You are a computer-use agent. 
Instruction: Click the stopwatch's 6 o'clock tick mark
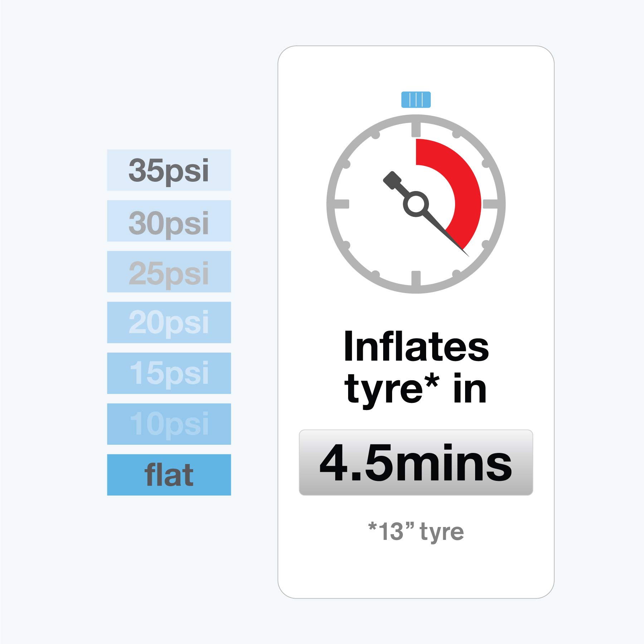[x=416, y=278]
